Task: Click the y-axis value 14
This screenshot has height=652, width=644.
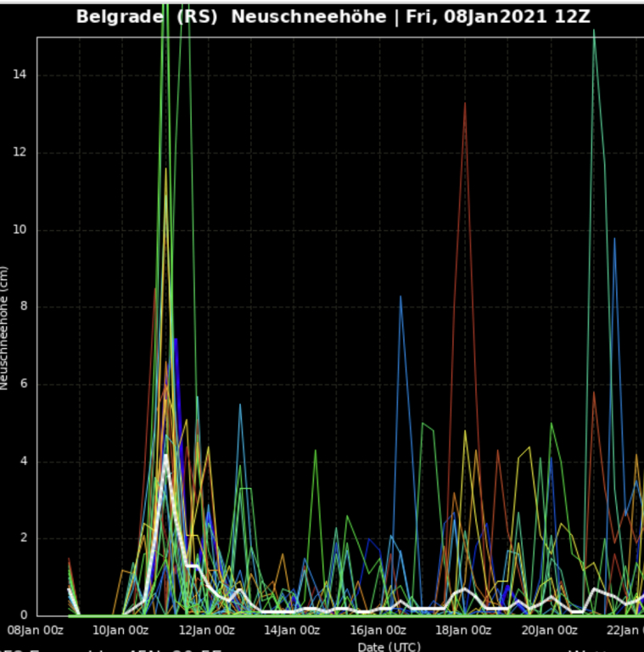Action: click(20, 75)
